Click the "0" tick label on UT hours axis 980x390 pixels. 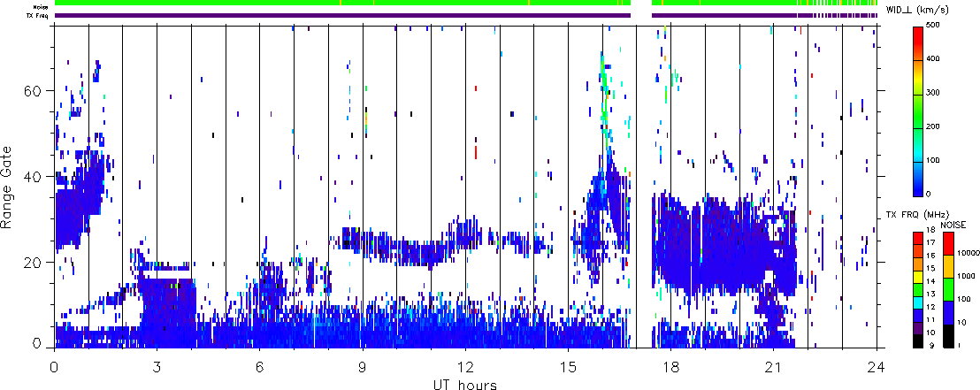(54, 366)
